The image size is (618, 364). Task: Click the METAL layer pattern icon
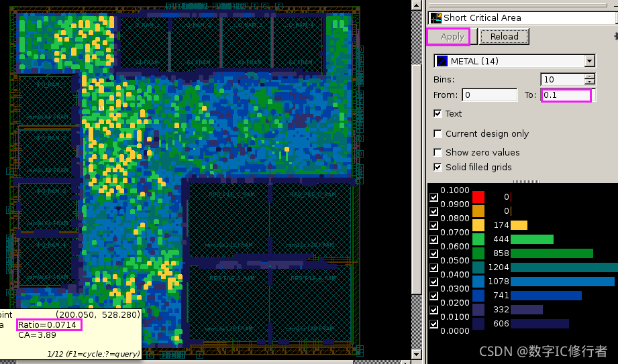tap(442, 61)
